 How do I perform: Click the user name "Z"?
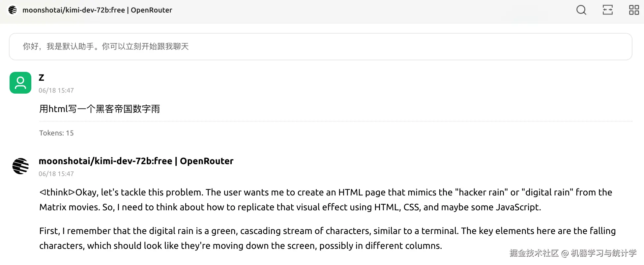click(41, 78)
